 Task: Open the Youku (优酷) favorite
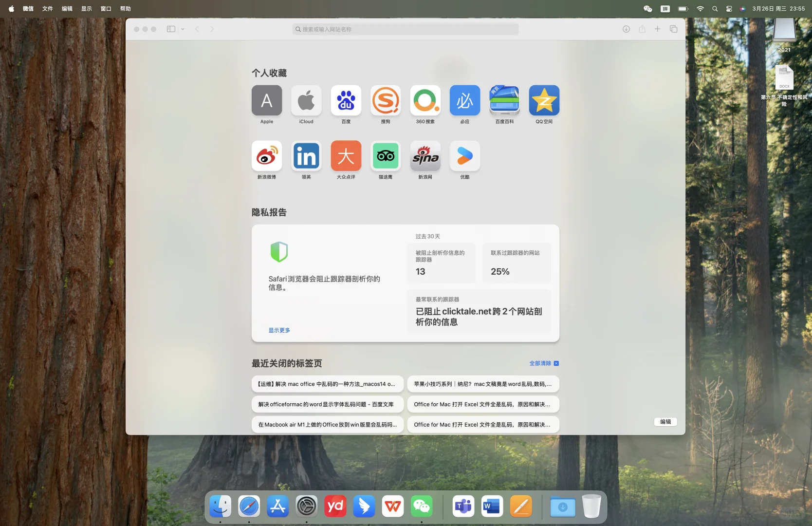point(465,156)
